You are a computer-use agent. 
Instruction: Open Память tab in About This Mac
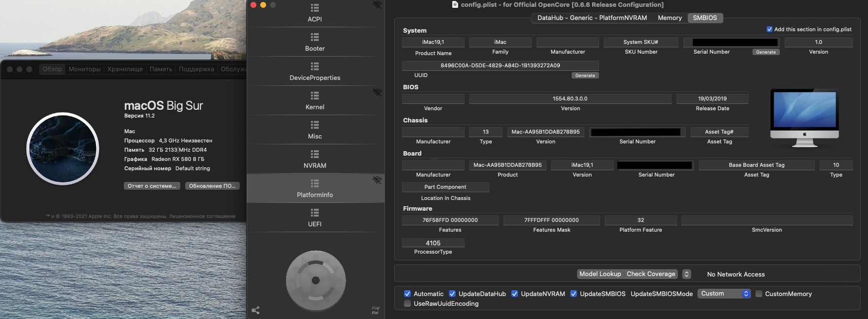(x=161, y=69)
